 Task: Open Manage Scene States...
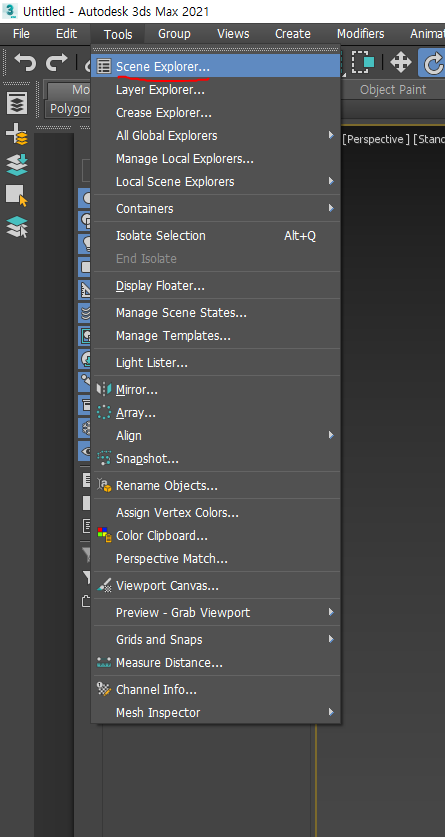216,313
